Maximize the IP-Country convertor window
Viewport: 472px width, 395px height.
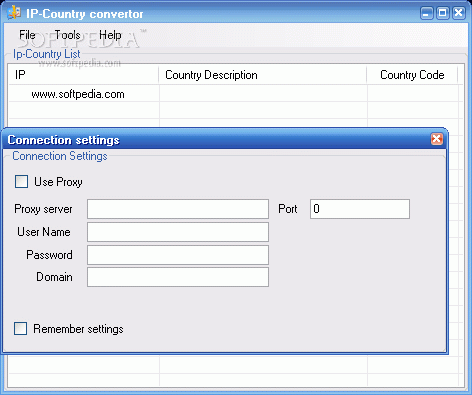coord(443,13)
